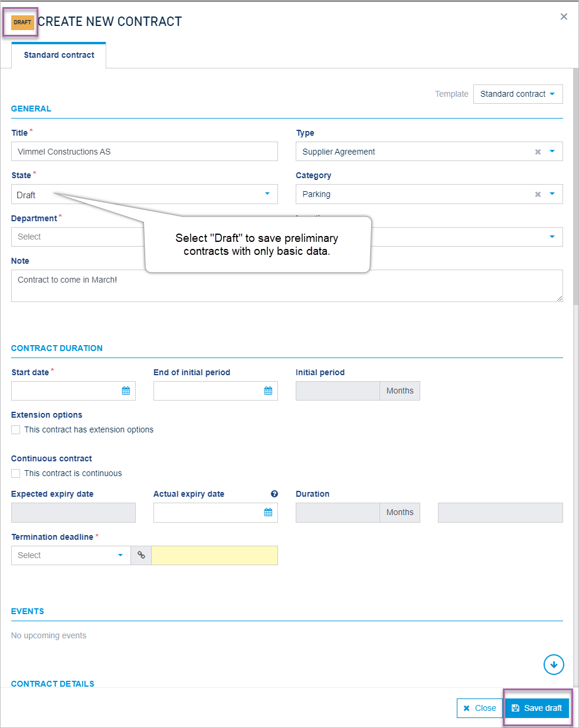The width and height of the screenshot is (579, 728).
Task: Open the State dropdown showing Draft
Action: [145, 194]
